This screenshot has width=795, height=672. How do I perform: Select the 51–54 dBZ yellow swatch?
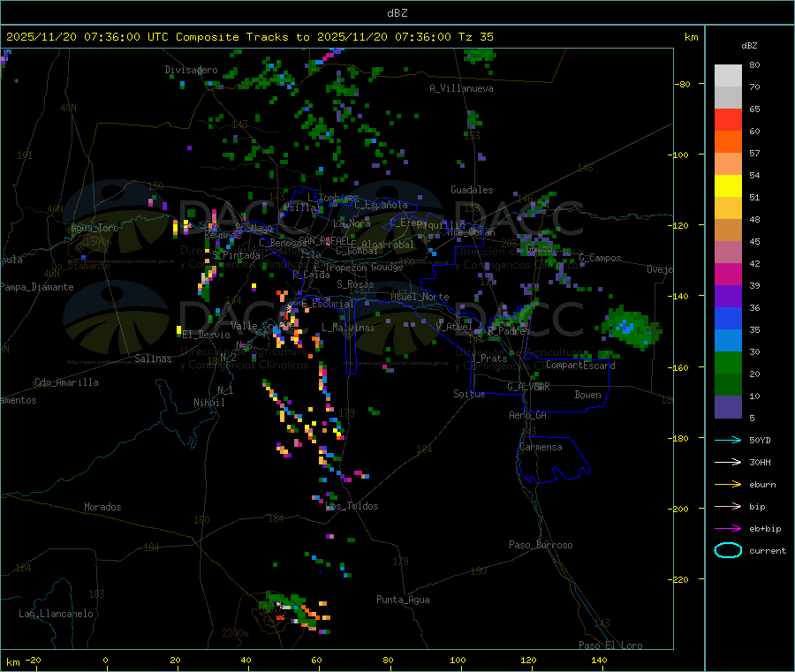(x=728, y=186)
